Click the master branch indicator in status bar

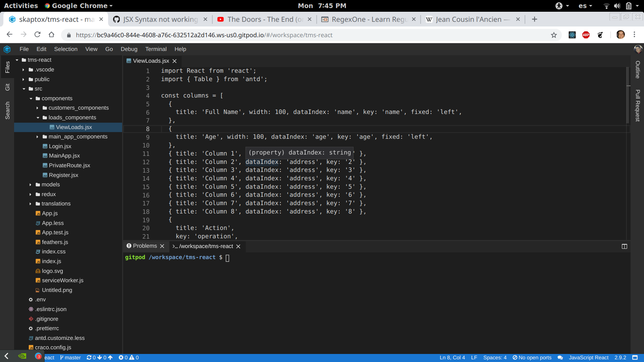pos(70,357)
